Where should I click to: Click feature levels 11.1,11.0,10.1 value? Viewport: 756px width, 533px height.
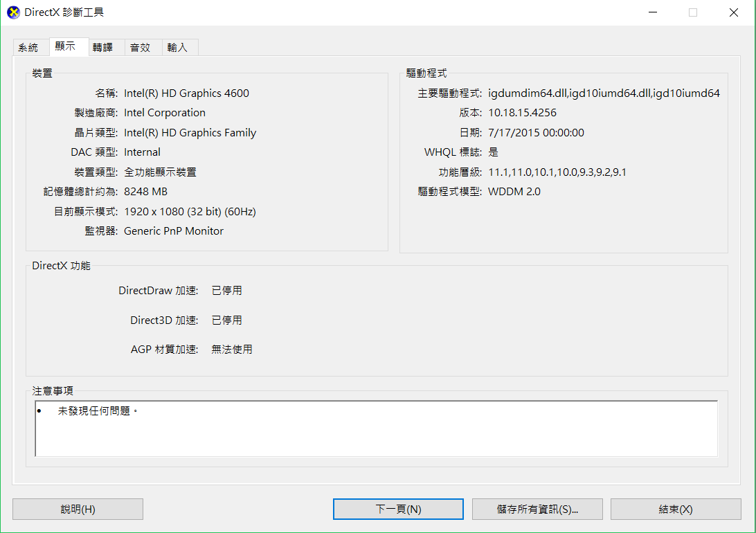pos(557,172)
